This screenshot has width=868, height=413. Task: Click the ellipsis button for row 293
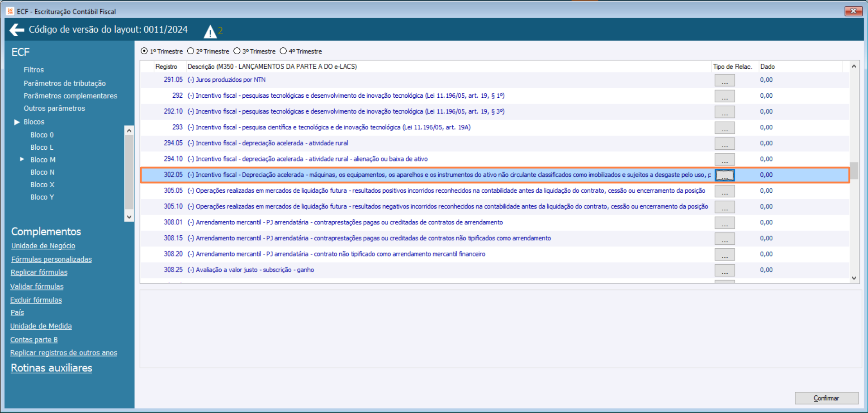pos(725,128)
